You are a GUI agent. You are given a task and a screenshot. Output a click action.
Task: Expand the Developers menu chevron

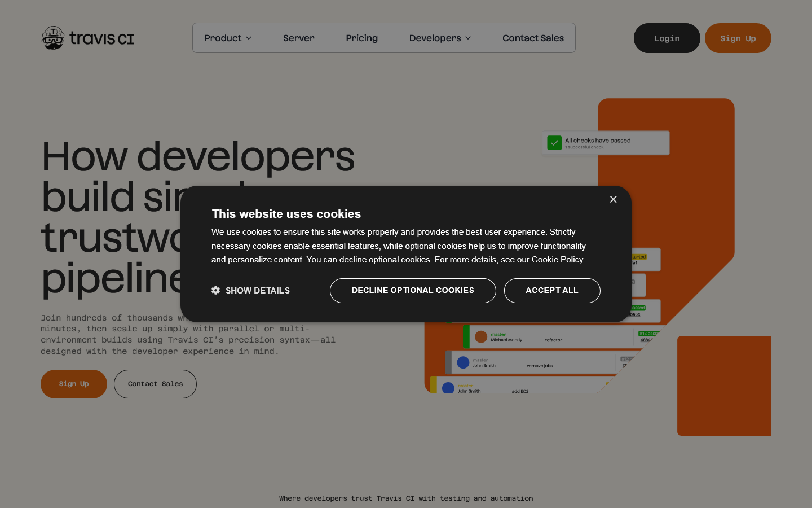[x=468, y=38]
